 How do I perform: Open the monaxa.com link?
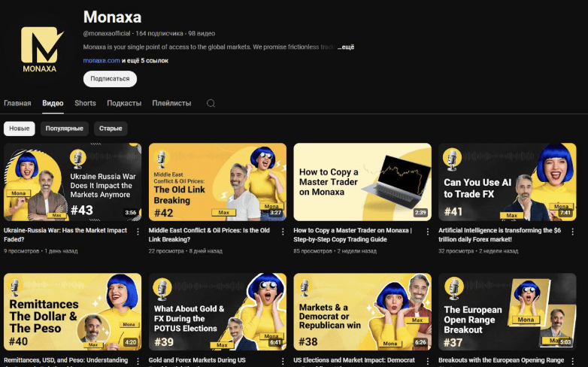(x=102, y=60)
